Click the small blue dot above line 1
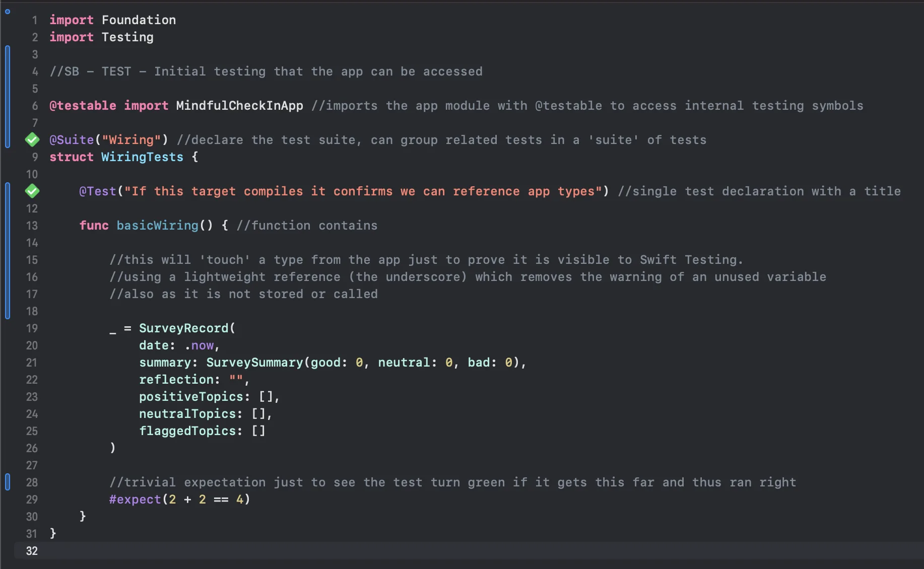Image resolution: width=924 pixels, height=569 pixels. click(8, 11)
